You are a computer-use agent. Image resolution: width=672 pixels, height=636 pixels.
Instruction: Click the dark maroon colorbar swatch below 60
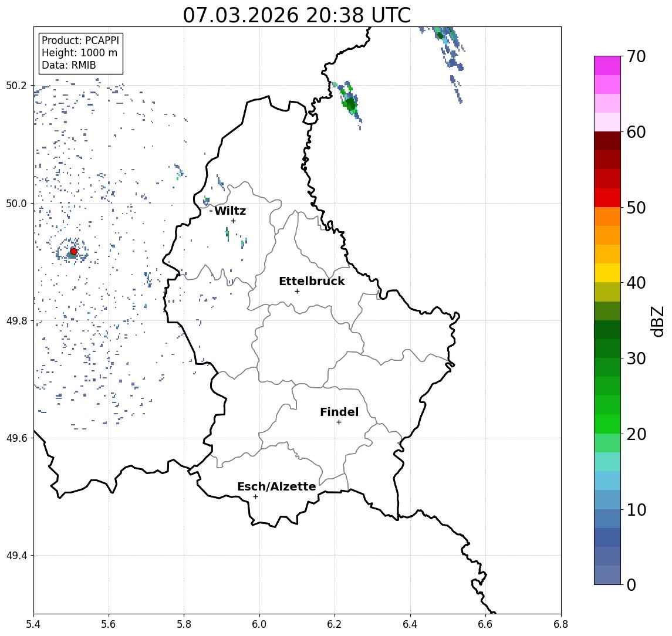pos(607,141)
